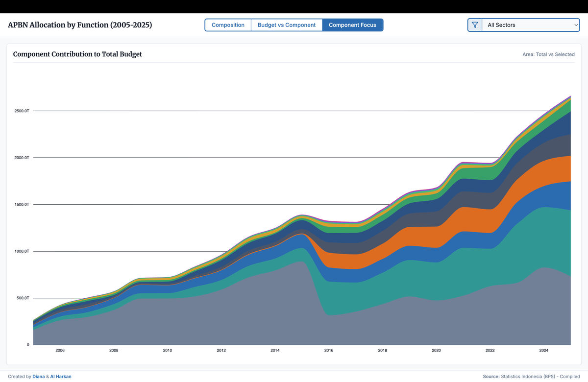Screen dimensions: 588x382
Task: Click the Area: Total vs Selected caption
Action: (x=548, y=54)
